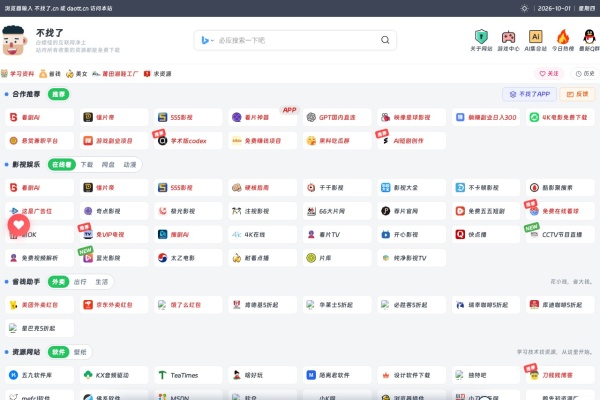Viewport: 600px width, 400px height.
Task: Open the 4K在线 card
Action: tap(262, 234)
